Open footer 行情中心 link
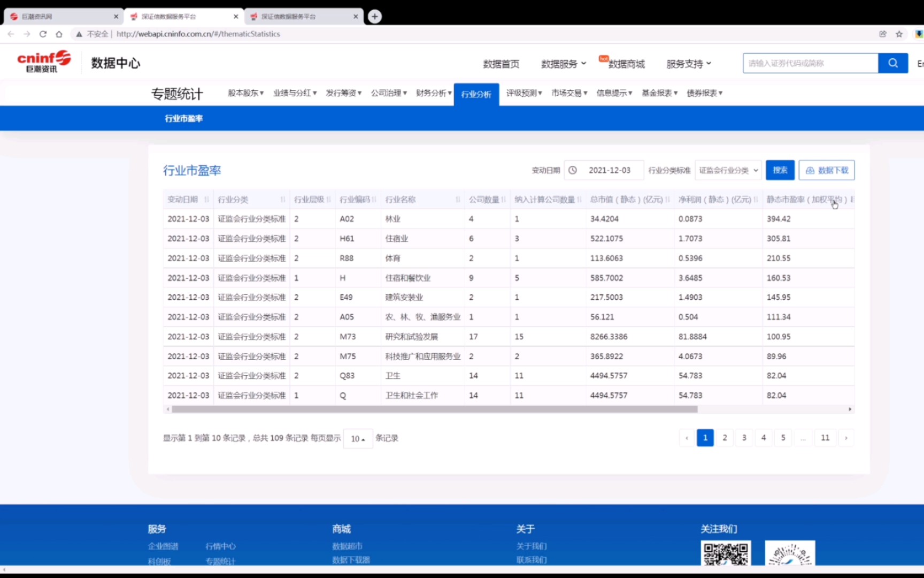This screenshot has width=924, height=578. tap(220, 546)
